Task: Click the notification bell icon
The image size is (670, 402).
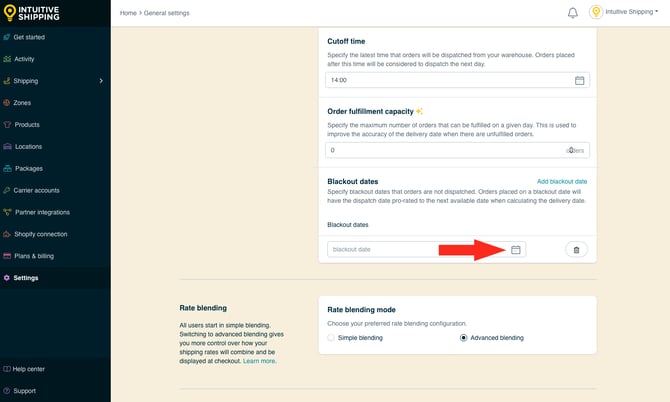Action: 573,13
